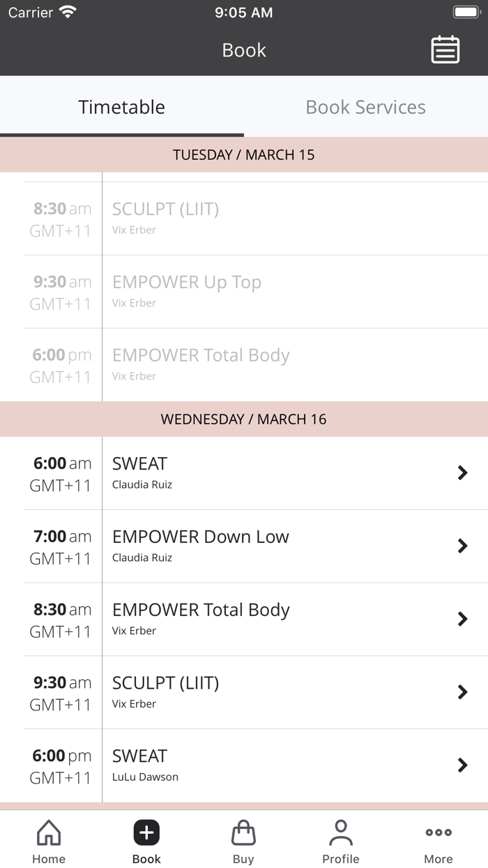This screenshot has height=868, width=488.
Task: Tap the More ellipsis icon
Action: pos(438,832)
